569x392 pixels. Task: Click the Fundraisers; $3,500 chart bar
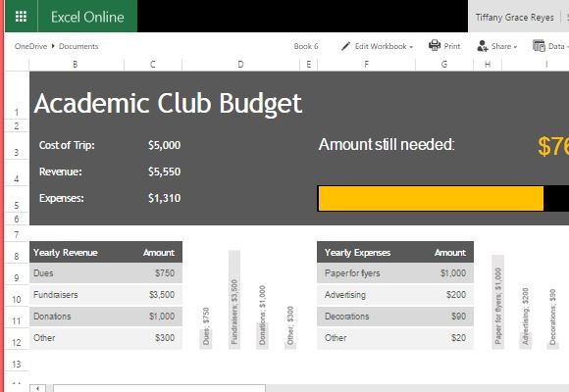click(234, 300)
